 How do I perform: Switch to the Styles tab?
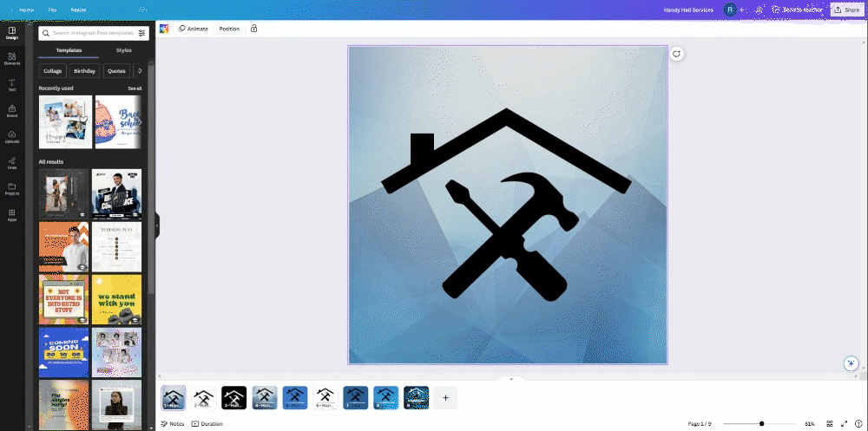coord(123,50)
